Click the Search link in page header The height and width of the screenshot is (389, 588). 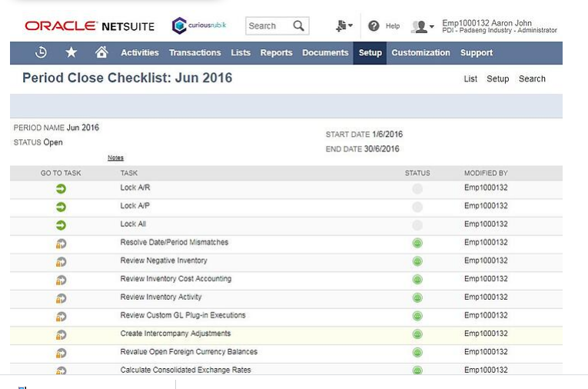(532, 78)
